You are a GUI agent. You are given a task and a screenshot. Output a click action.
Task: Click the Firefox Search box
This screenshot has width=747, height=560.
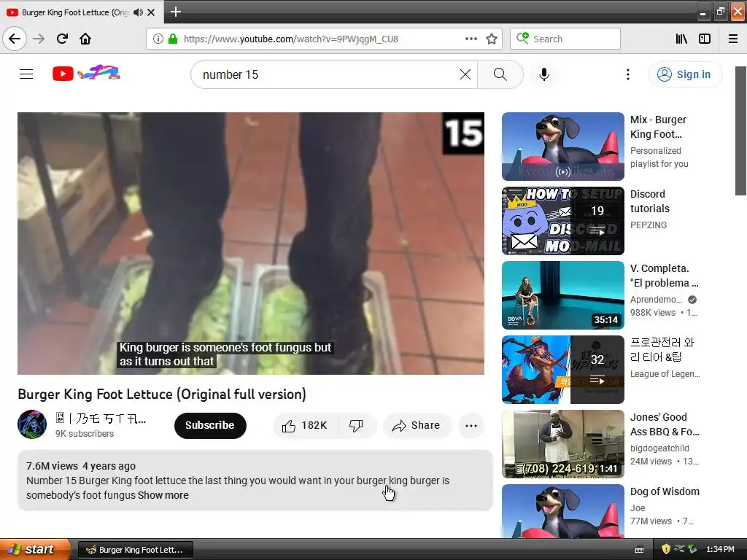[565, 39]
